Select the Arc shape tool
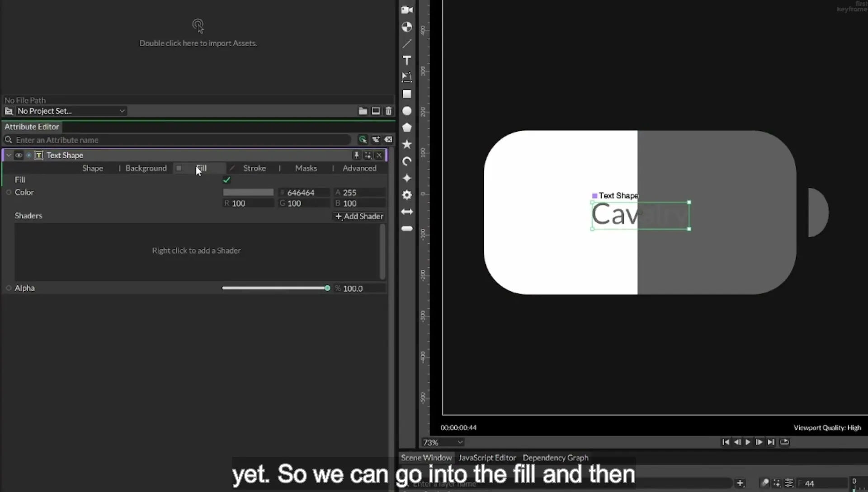 (x=407, y=161)
